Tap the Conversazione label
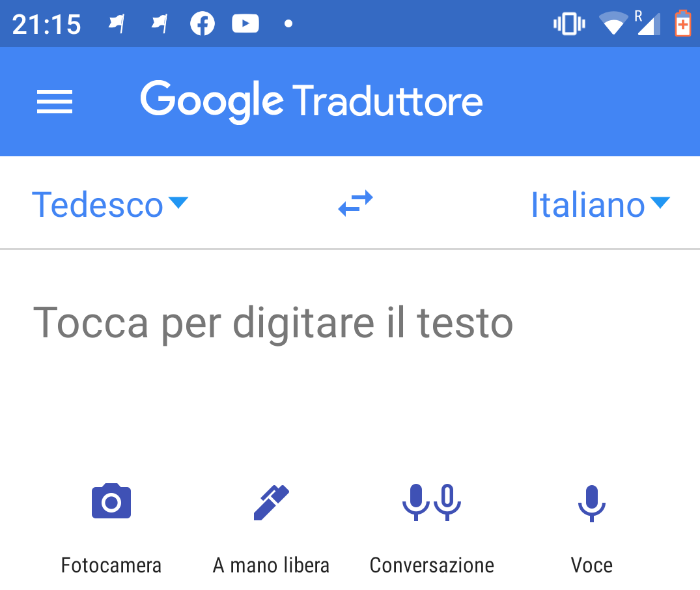 pos(432,565)
